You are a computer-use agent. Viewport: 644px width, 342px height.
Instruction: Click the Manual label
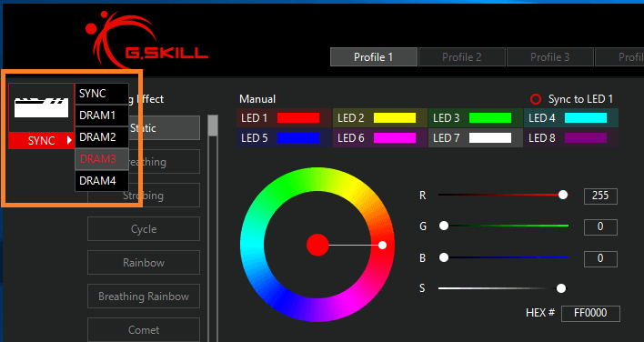[257, 99]
